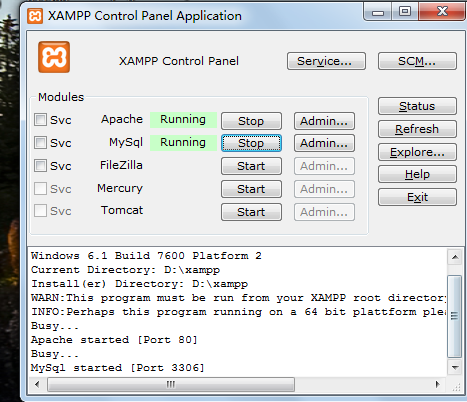Click the XAMPP title bar icon
Viewport: 467px width, 402px height.
pyautogui.click(x=35, y=16)
